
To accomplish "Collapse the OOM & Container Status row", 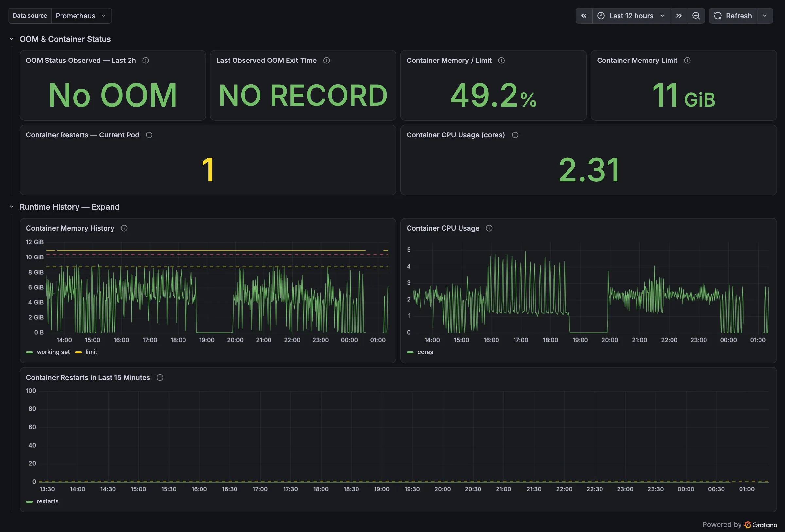I will click(x=12, y=39).
